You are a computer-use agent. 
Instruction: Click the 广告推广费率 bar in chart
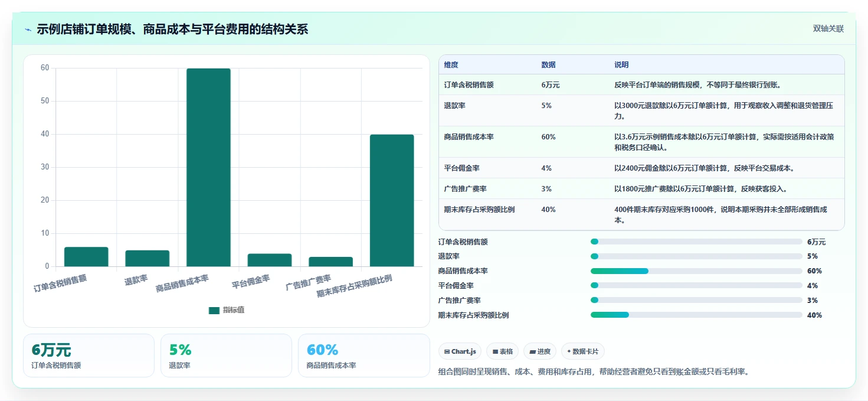pyautogui.click(x=330, y=262)
